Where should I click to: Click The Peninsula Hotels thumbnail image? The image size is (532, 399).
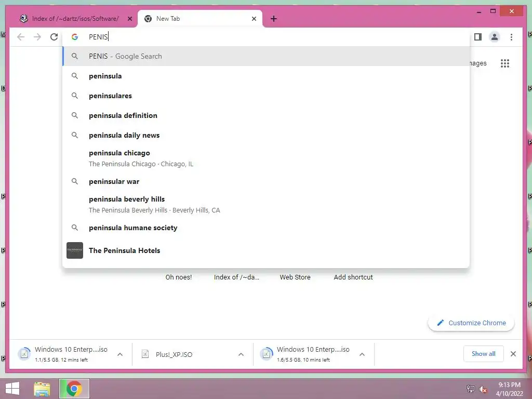75,250
